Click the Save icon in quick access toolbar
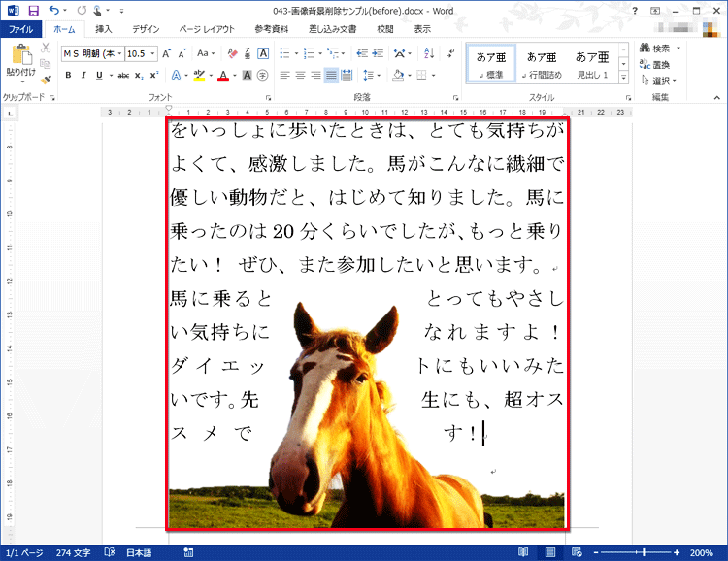This screenshot has height=561, width=728. coord(33,11)
